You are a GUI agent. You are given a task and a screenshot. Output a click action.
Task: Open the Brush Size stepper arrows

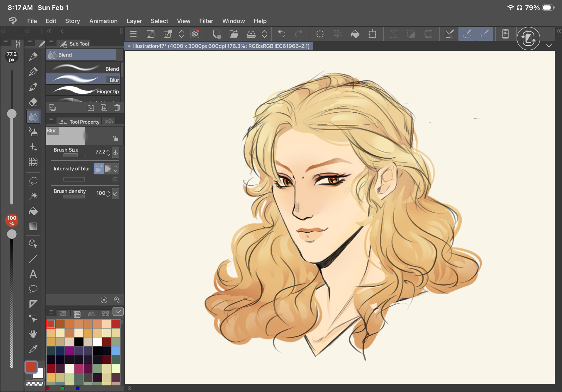click(x=108, y=152)
